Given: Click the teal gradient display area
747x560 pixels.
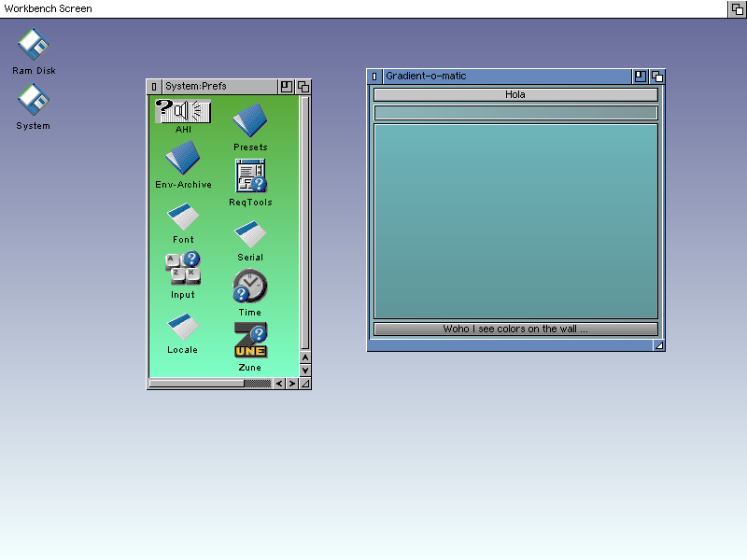Looking at the screenshot, I should tap(515, 221).
